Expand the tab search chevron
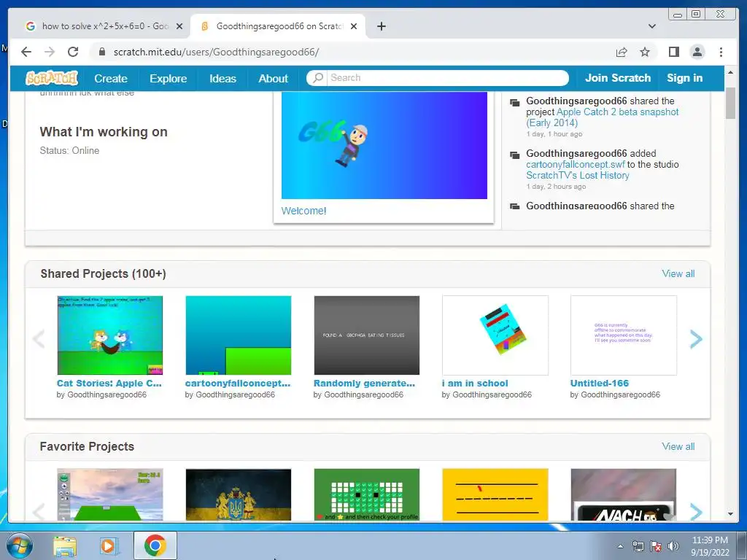747x560 pixels. (652, 26)
